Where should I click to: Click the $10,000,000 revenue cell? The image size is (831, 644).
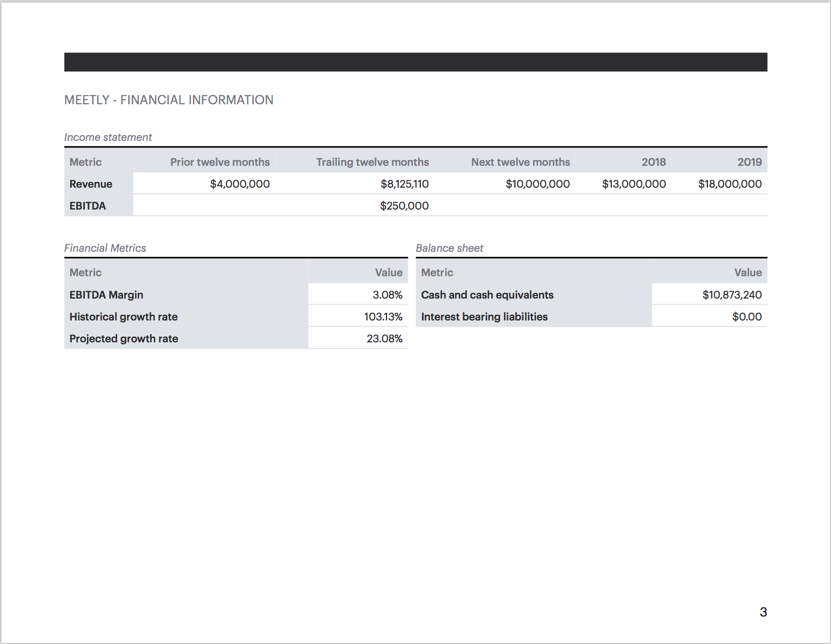pos(538,184)
